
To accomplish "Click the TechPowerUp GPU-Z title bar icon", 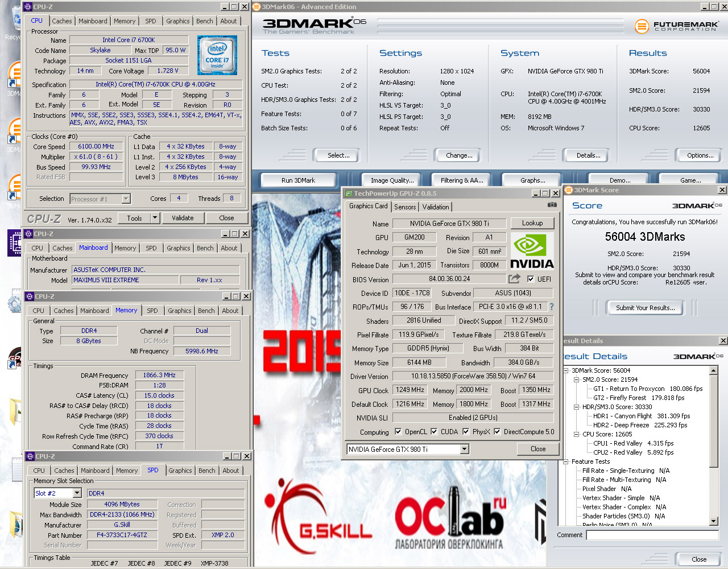I will point(349,193).
